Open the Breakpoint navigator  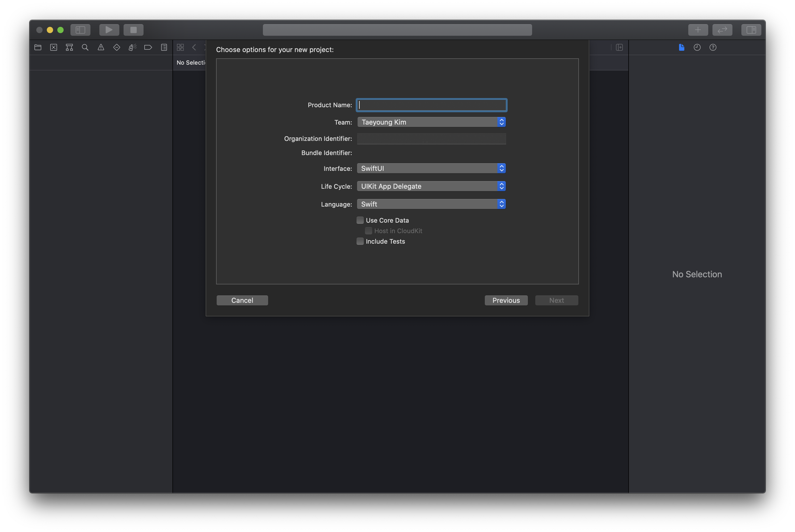coord(148,48)
